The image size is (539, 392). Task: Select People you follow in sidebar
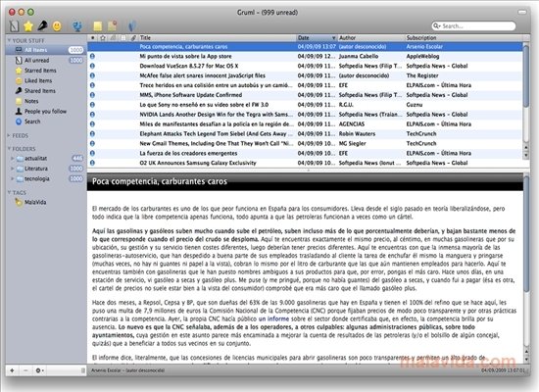(x=45, y=111)
